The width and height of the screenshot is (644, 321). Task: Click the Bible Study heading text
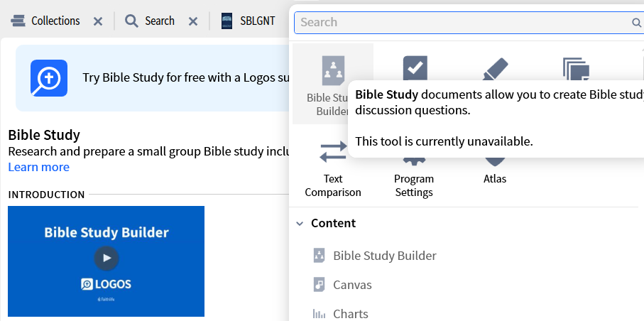(44, 135)
